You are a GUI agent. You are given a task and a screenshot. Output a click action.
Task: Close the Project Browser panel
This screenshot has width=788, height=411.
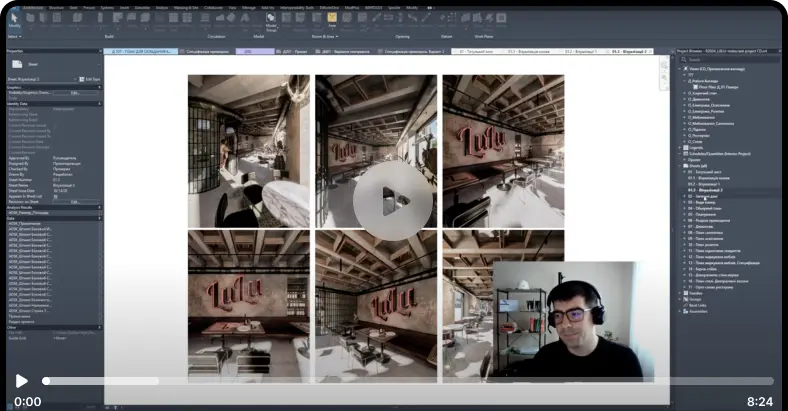coord(780,51)
